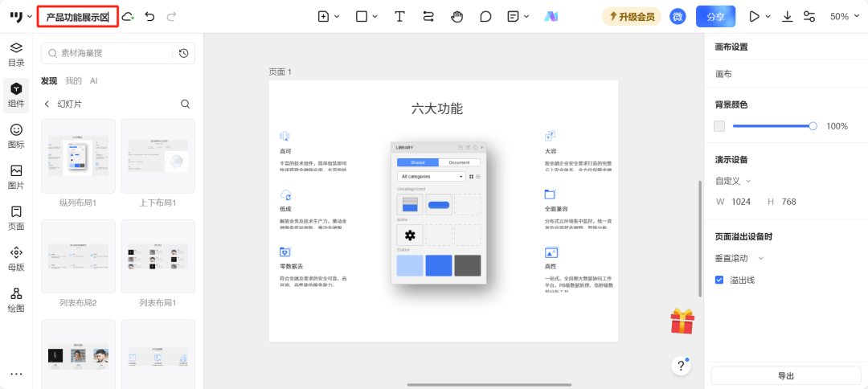The width and height of the screenshot is (868, 389).
Task: Click the download icon
Action: click(787, 17)
